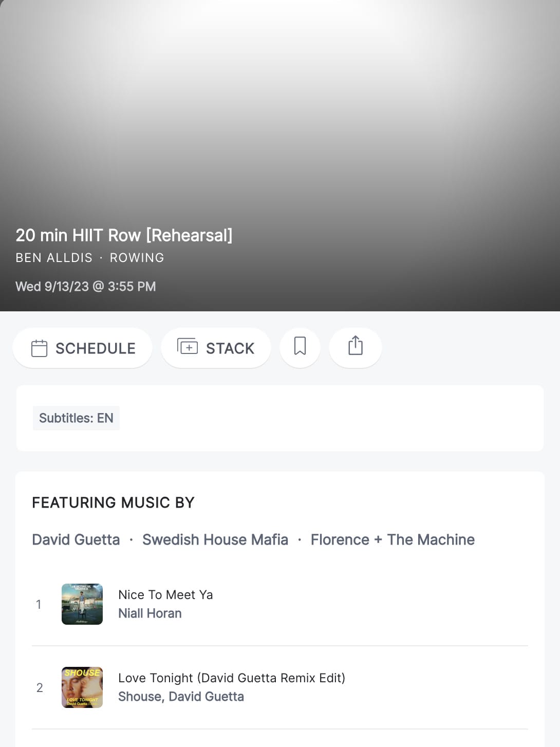Click artist name Niall Horan

point(150,613)
